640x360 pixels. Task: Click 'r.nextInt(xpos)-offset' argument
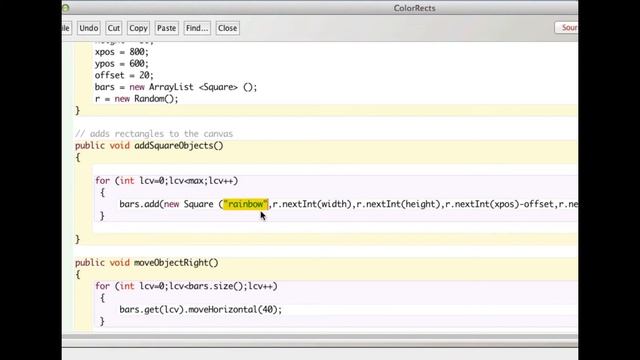499,204
